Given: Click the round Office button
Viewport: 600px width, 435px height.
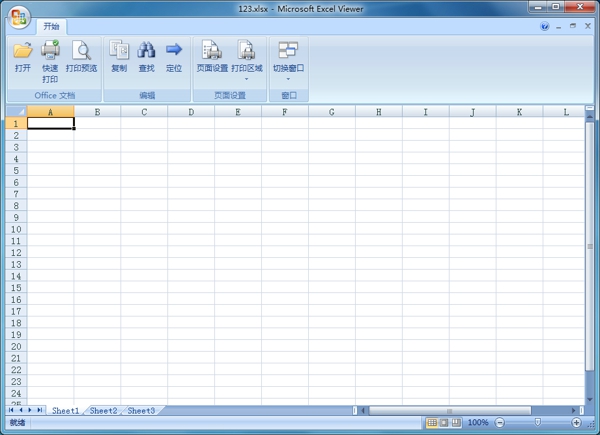Looking at the screenshot, I should point(19,20).
